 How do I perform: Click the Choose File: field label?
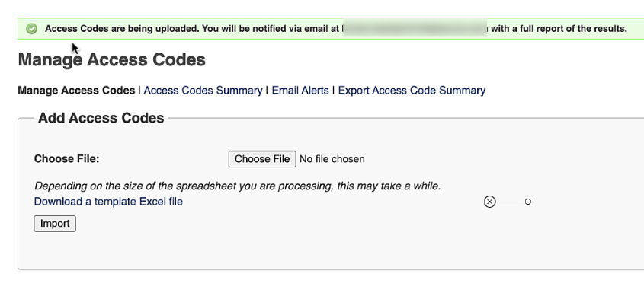tap(67, 159)
